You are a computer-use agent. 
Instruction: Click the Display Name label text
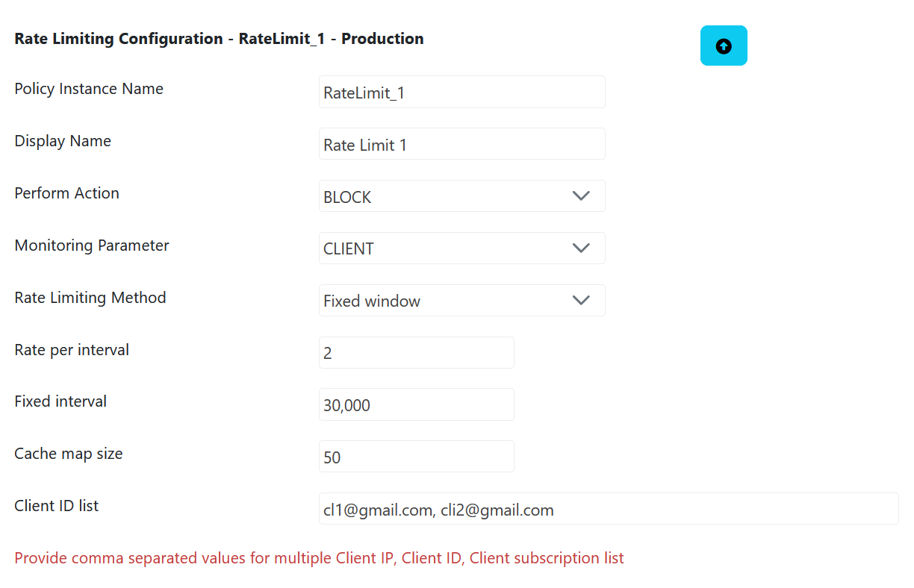click(63, 141)
